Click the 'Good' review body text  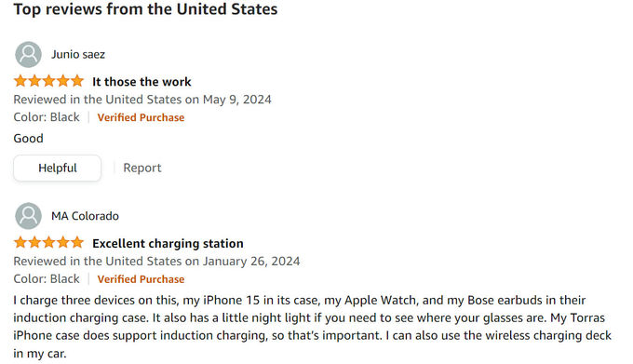coord(28,139)
